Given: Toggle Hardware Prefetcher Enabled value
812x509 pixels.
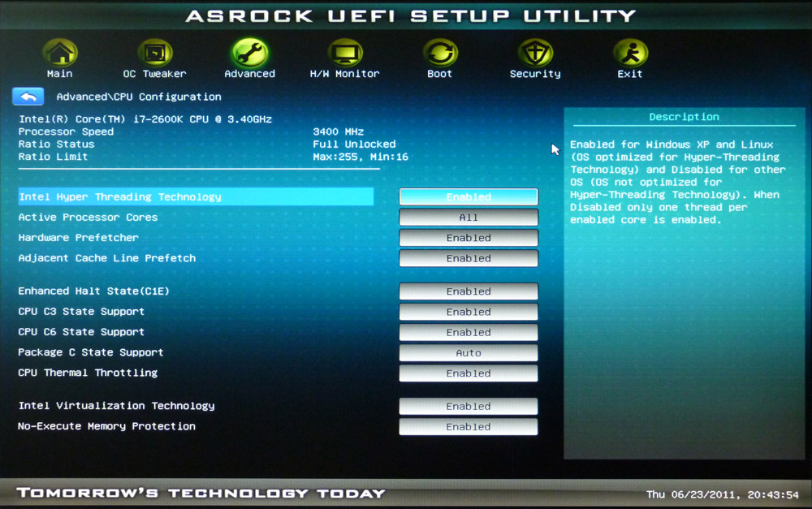Looking at the screenshot, I should (x=469, y=238).
